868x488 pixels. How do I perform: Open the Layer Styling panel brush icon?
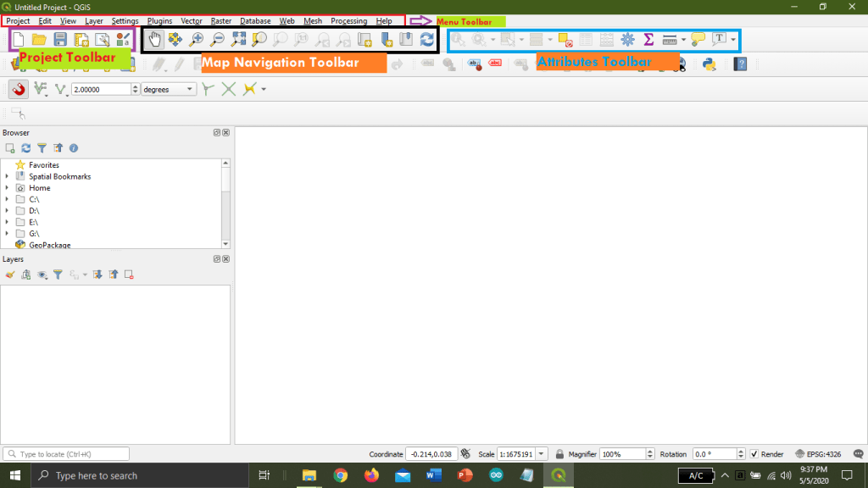click(10, 274)
